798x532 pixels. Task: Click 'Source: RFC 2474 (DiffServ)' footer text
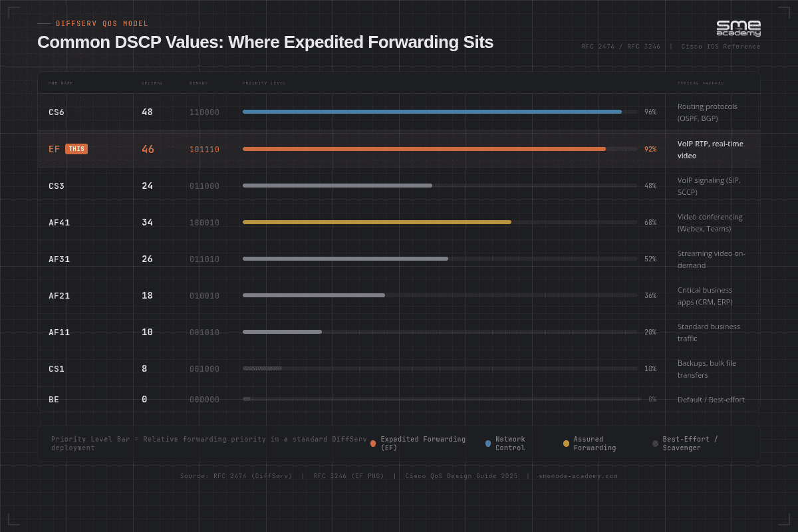point(236,476)
